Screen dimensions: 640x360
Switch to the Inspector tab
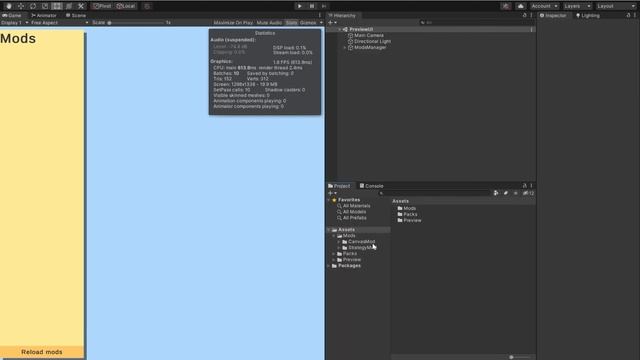[x=553, y=16]
